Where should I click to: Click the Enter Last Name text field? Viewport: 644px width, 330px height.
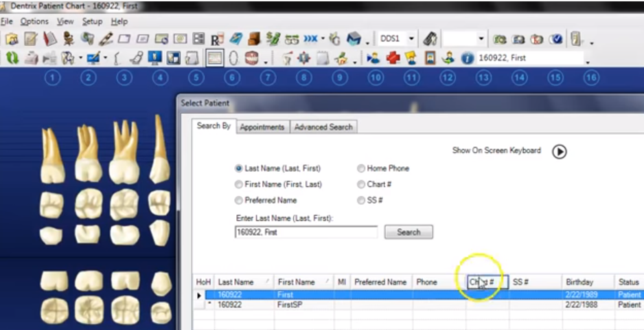[x=306, y=232]
